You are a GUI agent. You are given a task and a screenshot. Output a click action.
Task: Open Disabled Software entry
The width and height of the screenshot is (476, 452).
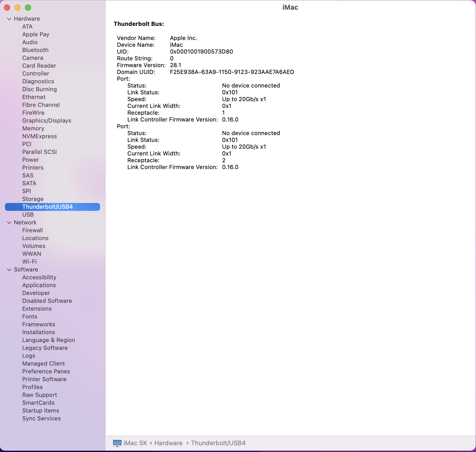47,301
